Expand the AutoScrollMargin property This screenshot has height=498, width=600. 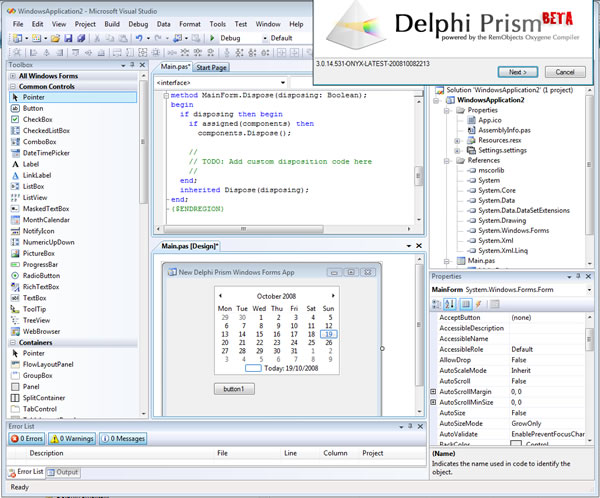click(433, 392)
